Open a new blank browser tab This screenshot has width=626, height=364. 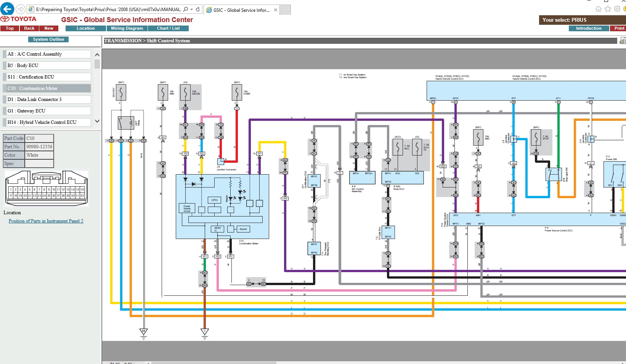(x=285, y=10)
